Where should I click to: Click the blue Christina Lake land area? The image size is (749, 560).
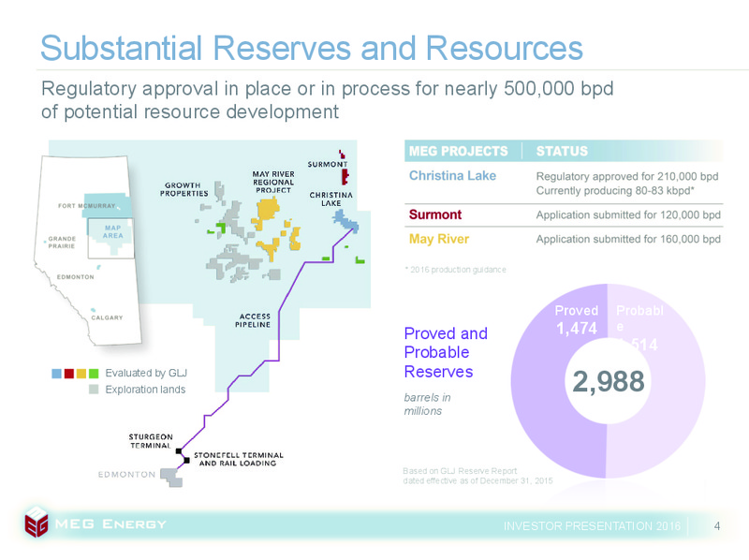tap(346, 222)
